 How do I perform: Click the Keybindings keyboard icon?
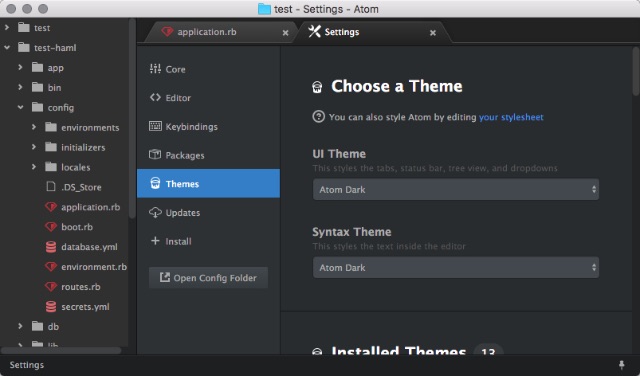point(155,126)
